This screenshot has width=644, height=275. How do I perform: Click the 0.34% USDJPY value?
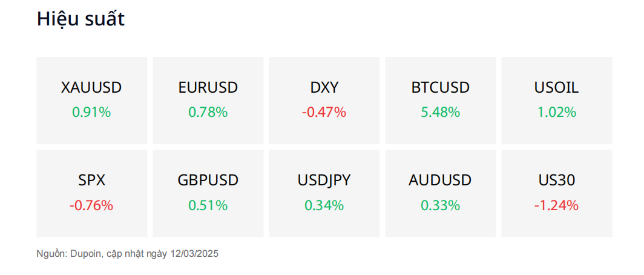[324, 205]
